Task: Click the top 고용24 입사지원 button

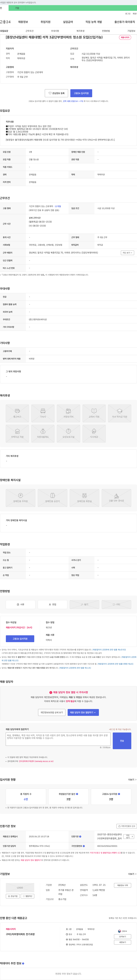Action: [x=81, y=93]
